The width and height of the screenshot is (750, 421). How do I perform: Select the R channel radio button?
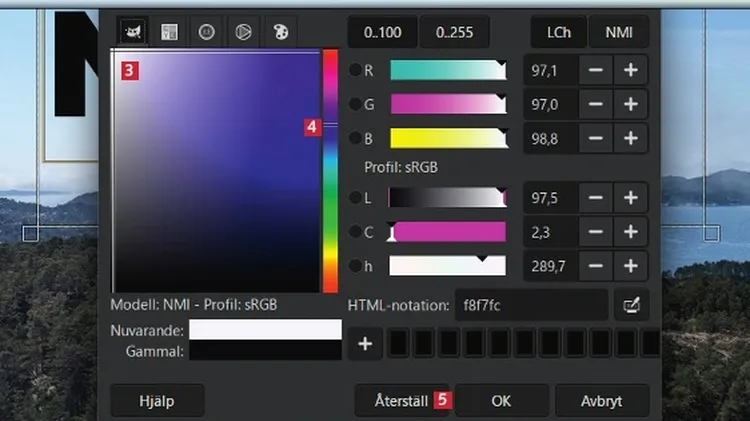(355, 71)
